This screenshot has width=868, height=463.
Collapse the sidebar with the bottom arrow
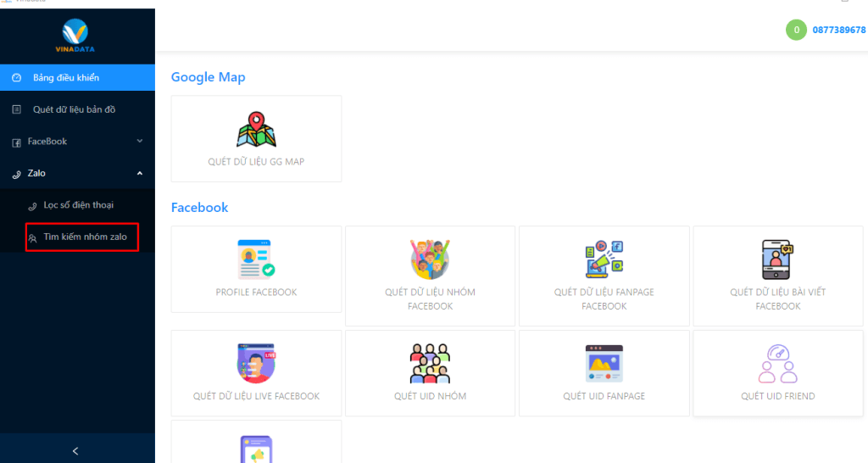coord(75,451)
